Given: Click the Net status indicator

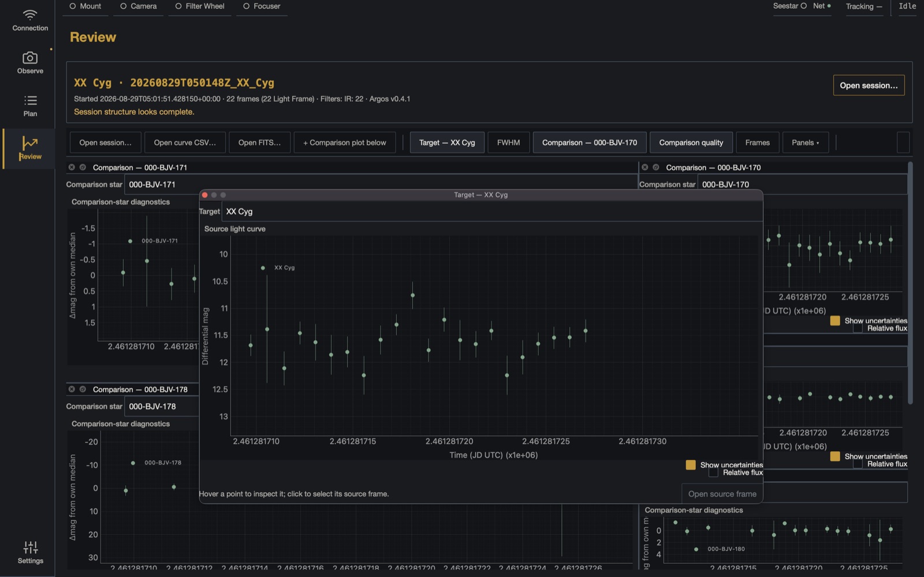Looking at the screenshot, I should (822, 6).
